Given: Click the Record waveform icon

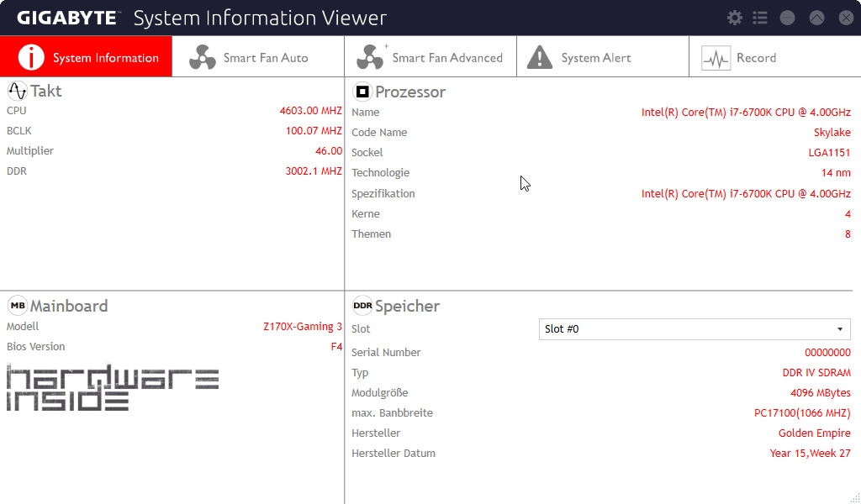Looking at the screenshot, I should tap(716, 58).
